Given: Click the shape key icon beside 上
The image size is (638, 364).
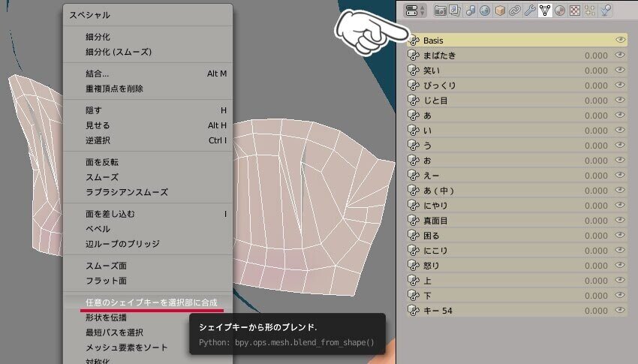Looking at the screenshot, I should pos(414,281).
